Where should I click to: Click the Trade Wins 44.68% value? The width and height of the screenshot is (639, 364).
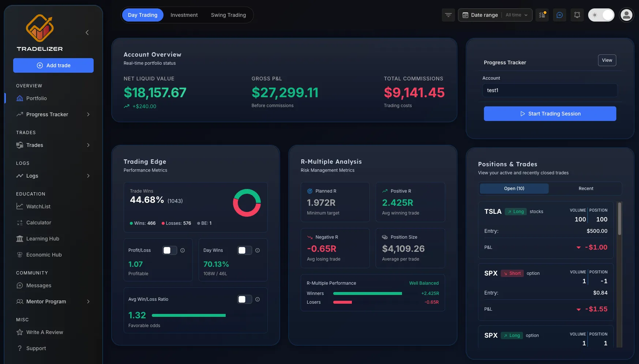point(147,200)
